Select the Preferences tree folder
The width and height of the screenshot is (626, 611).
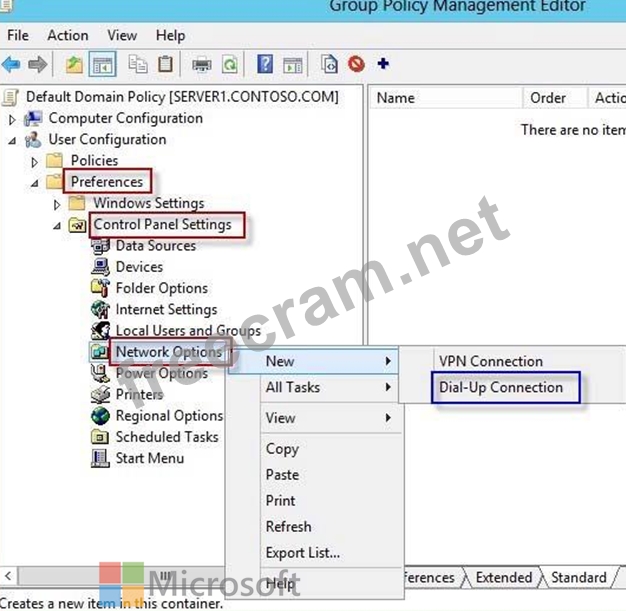107,182
